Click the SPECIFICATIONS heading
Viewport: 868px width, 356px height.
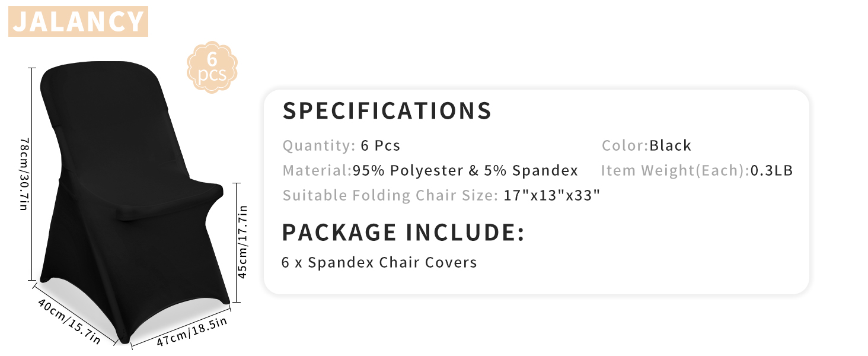coord(387,111)
